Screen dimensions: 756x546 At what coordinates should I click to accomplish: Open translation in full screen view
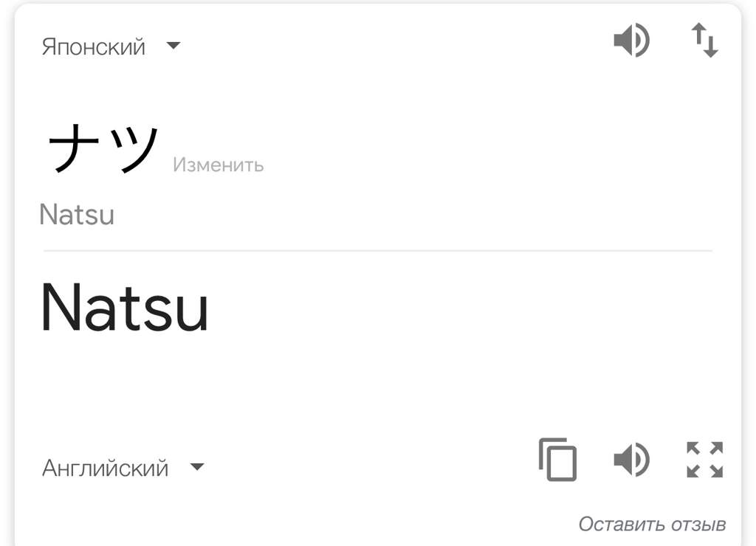click(x=705, y=459)
